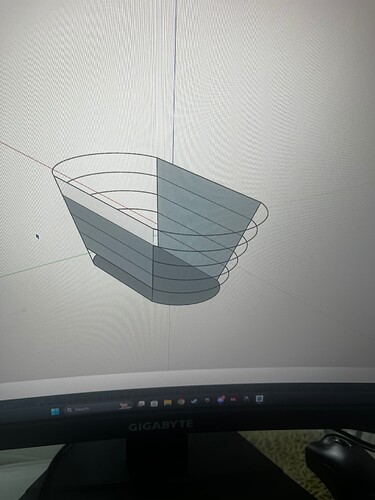
Task: Open Task View from the taskbar
Action: [x=141, y=404]
